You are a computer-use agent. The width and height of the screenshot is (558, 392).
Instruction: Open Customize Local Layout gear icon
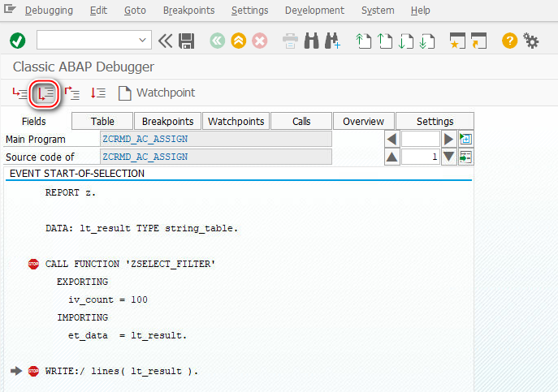coord(530,41)
